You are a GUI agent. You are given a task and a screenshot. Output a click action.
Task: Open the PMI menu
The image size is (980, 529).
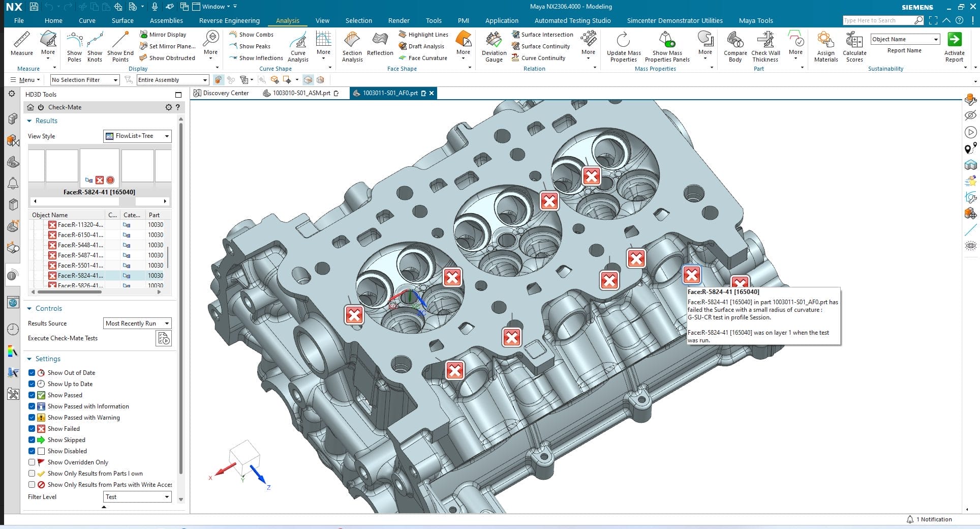[463, 20]
